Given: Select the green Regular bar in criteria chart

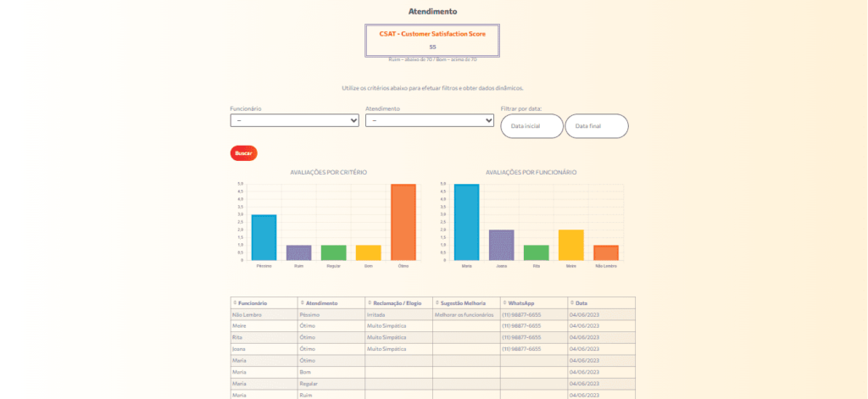Looking at the screenshot, I should (333, 252).
